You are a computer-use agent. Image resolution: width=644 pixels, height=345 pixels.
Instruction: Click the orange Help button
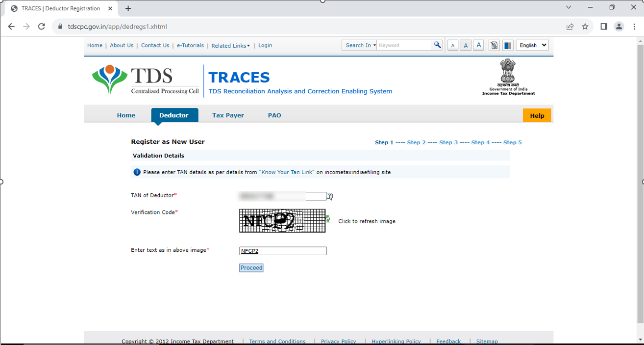click(537, 115)
